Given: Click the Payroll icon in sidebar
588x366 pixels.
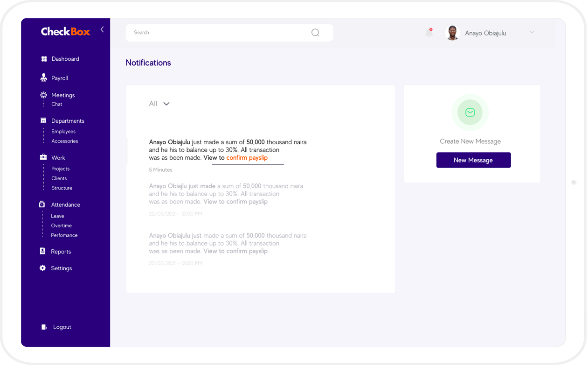Looking at the screenshot, I should (x=43, y=78).
